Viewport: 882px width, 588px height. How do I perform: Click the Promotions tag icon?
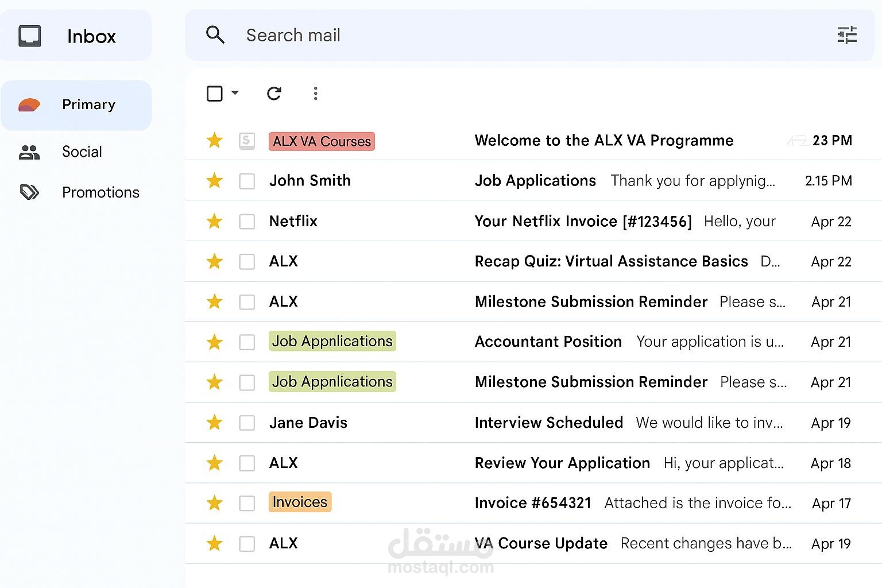tap(29, 192)
